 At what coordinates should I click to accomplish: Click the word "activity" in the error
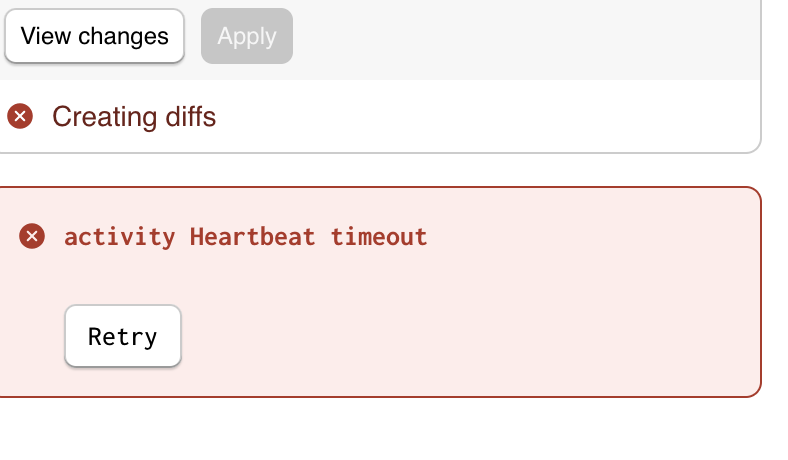click(120, 237)
